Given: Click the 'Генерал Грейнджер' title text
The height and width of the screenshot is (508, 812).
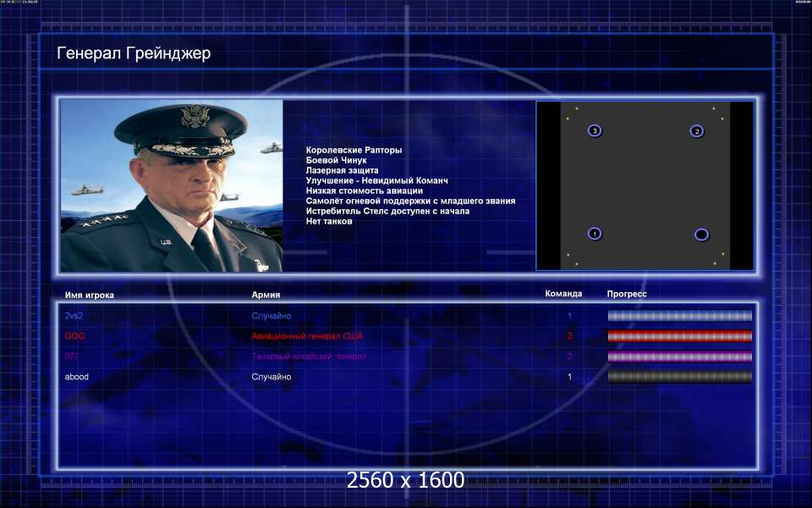Looking at the screenshot, I should (134, 54).
